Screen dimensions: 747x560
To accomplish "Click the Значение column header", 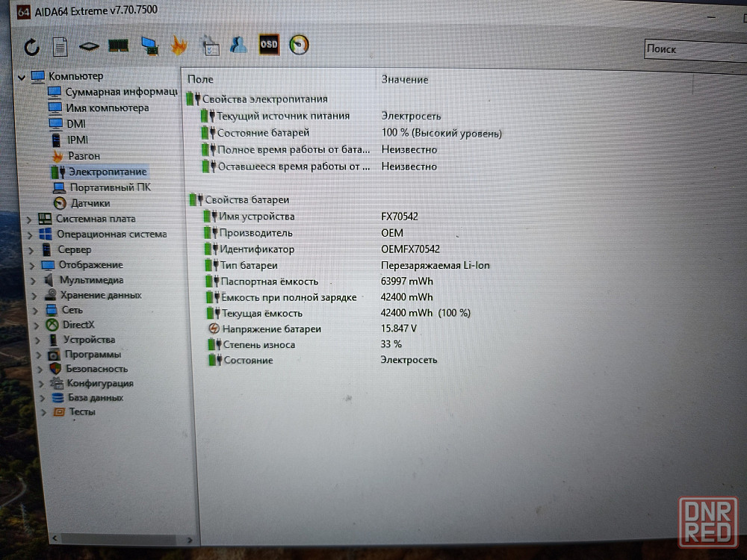I will [x=405, y=79].
